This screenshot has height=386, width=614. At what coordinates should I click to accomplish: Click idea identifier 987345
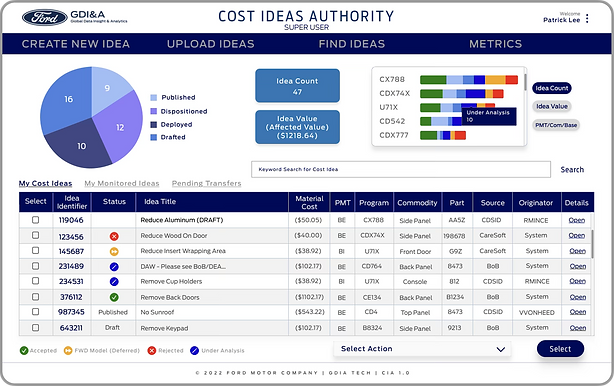tap(71, 312)
